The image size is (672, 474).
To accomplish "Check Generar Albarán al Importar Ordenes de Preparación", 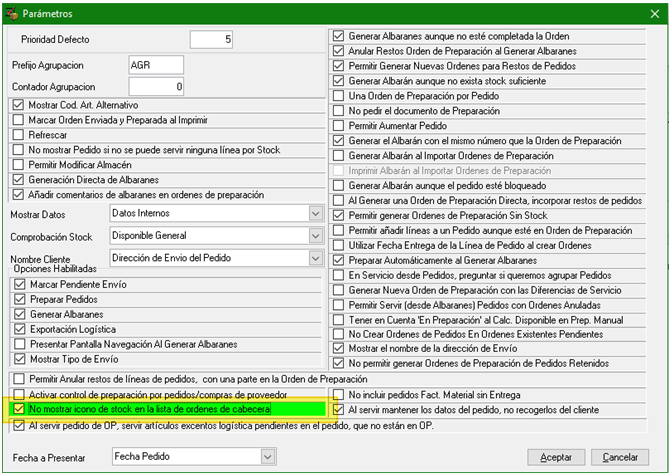I will (x=339, y=156).
